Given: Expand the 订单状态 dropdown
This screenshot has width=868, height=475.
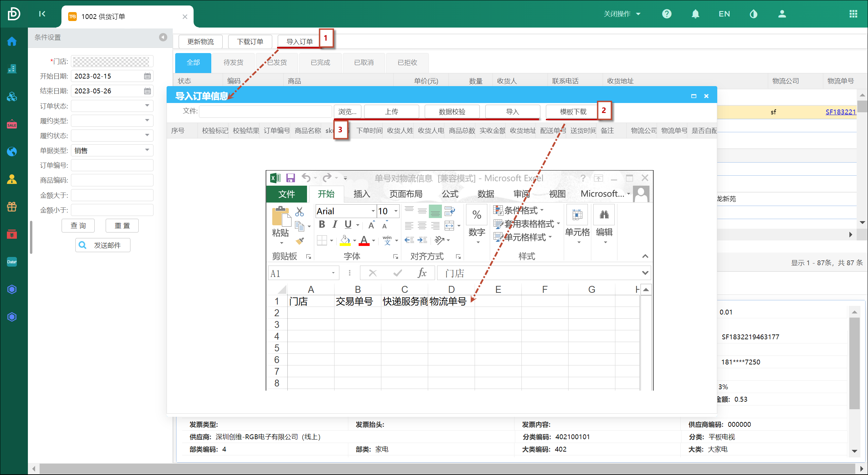Looking at the screenshot, I should click(x=147, y=106).
